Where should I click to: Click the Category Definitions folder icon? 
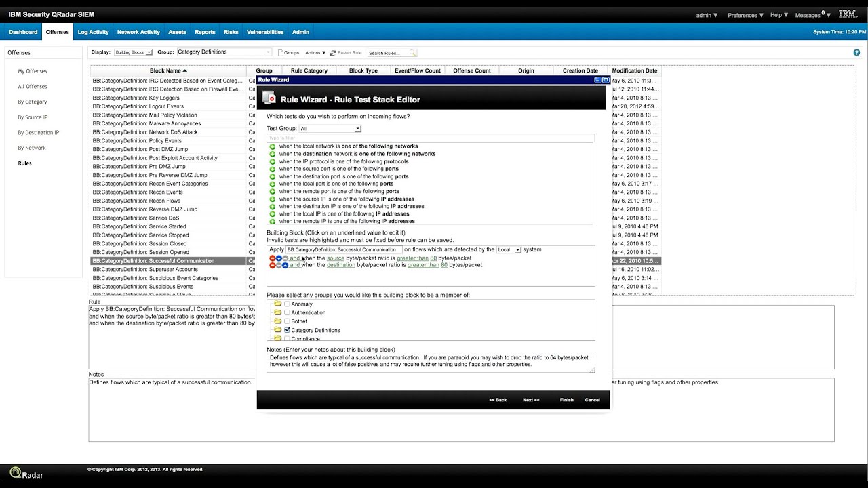click(x=277, y=330)
